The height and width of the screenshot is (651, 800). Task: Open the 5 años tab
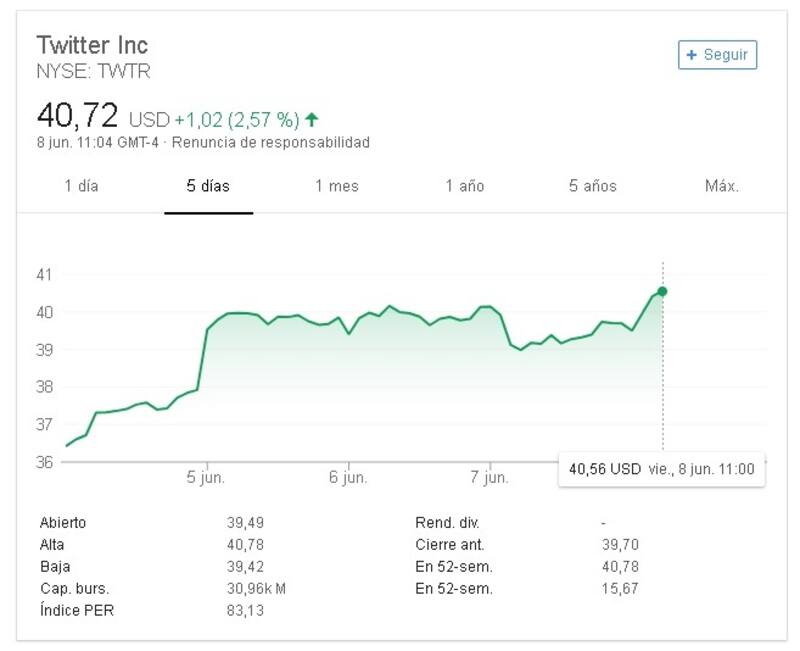pos(593,186)
